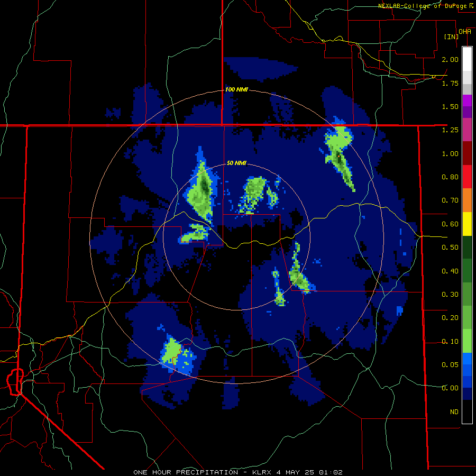Pick the yellow swatch in legend
This screenshot has height=476, width=476.
[x=467, y=224]
